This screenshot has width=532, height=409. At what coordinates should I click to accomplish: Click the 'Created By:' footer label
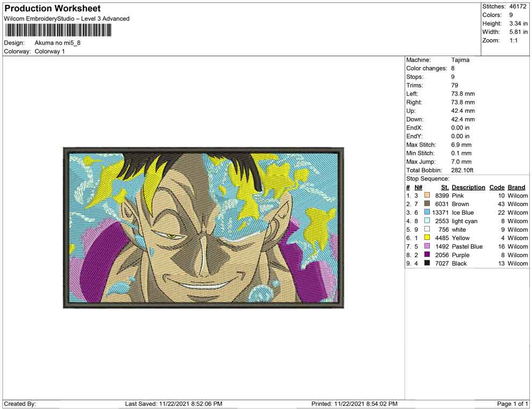point(20,404)
